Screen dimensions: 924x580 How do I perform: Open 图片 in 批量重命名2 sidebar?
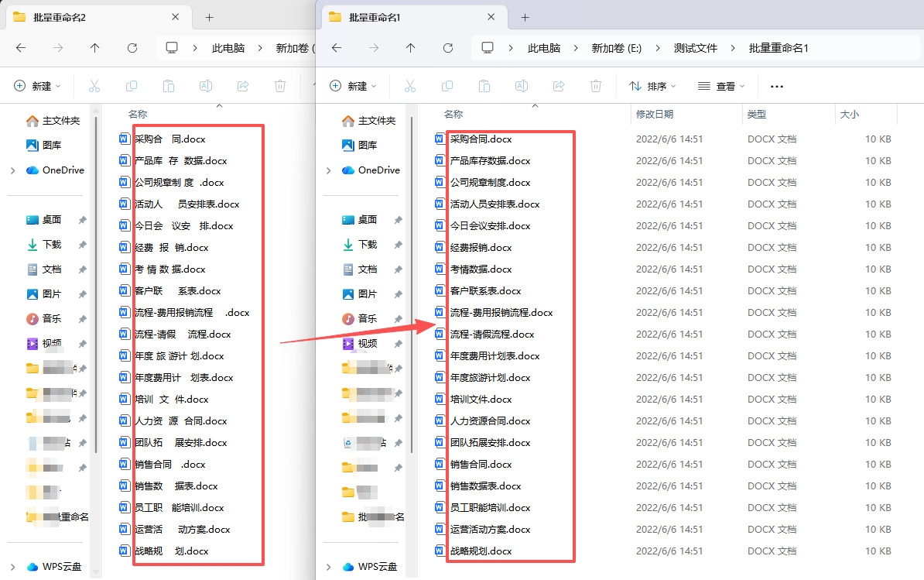(43, 294)
